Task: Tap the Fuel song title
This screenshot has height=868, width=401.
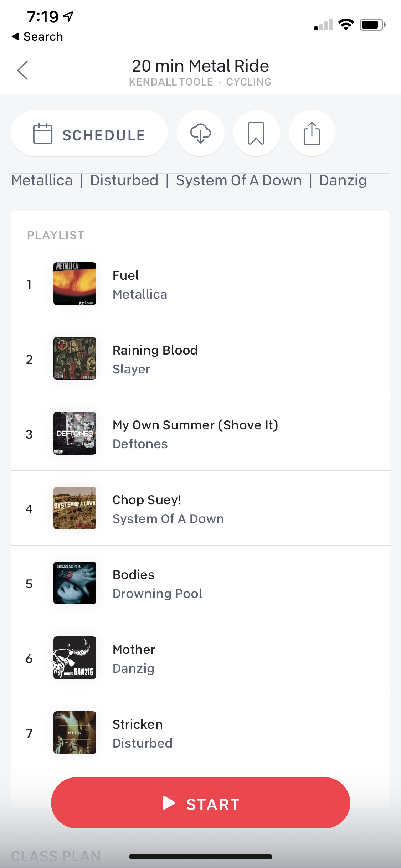Action: [125, 275]
